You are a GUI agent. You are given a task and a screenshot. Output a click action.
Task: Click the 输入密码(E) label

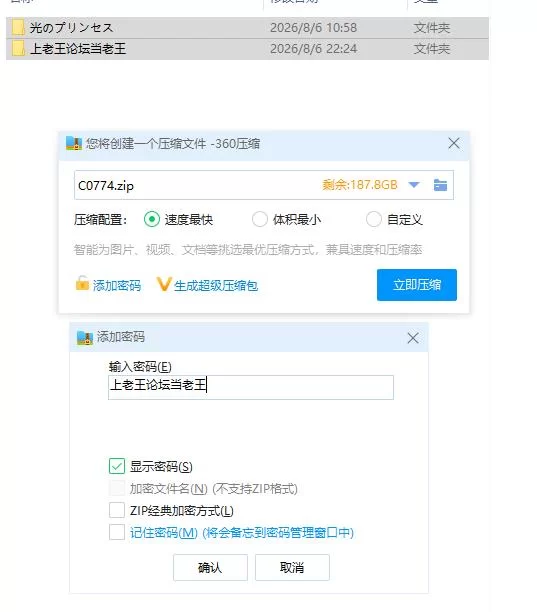[140, 366]
